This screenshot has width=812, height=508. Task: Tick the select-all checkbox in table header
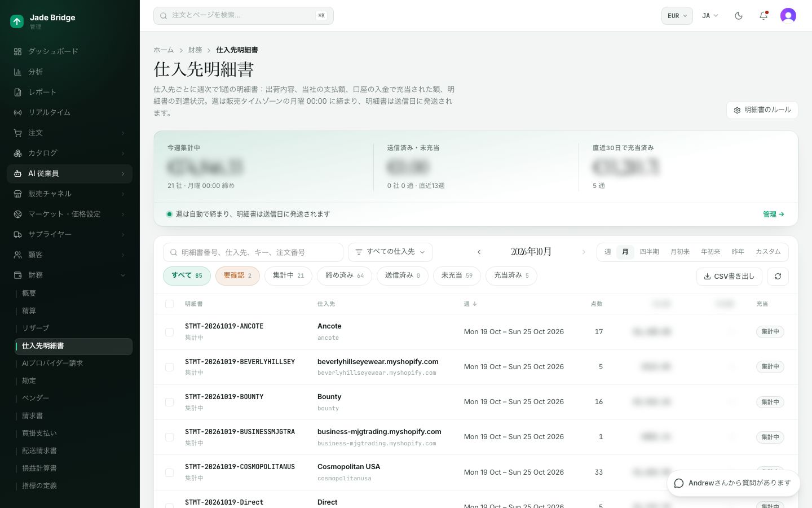click(169, 304)
